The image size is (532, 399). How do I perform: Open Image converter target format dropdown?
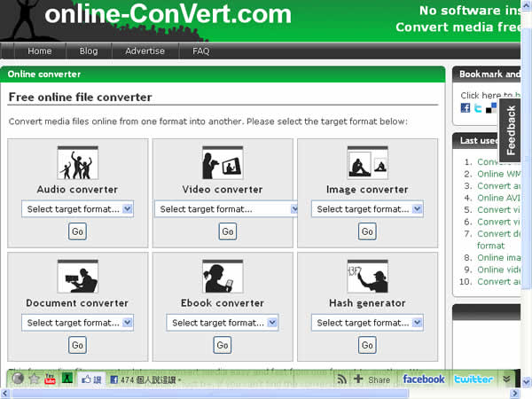[367, 209]
